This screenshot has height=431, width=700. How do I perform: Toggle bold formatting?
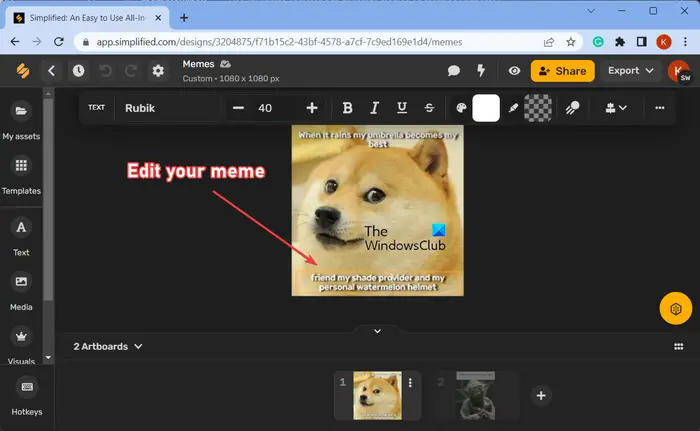(347, 108)
